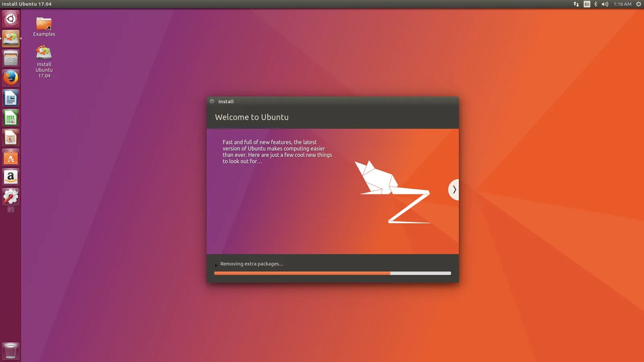Screen dimensions: 644x362
Task: Click the Install window close button
Action: (x=212, y=101)
